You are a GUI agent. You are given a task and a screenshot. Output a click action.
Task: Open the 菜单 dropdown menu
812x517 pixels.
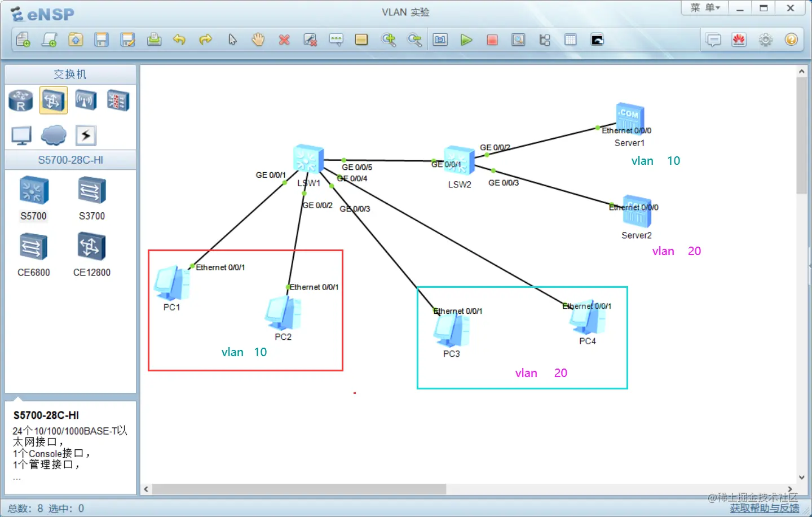click(705, 8)
